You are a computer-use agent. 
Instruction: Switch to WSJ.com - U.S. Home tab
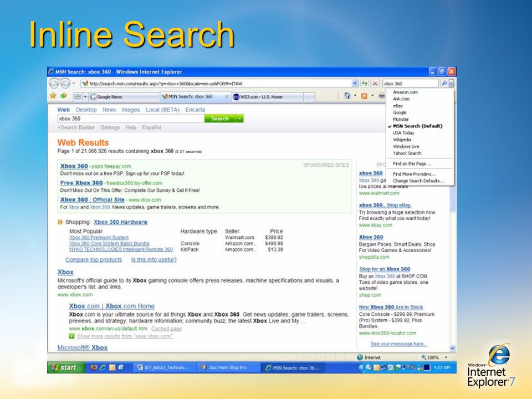(x=267, y=96)
